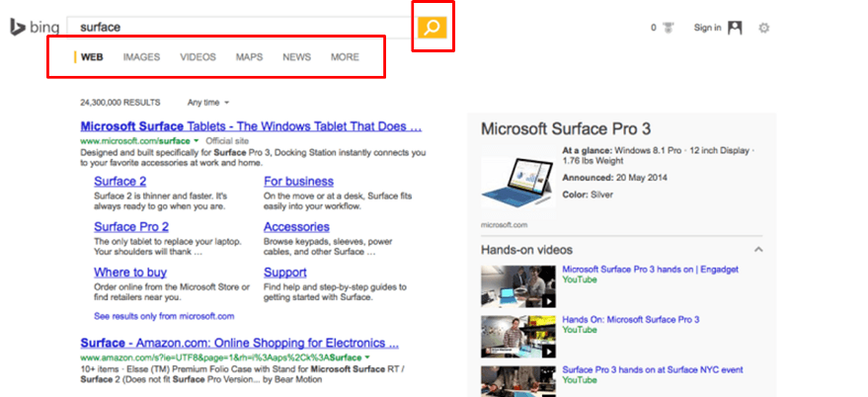Screen dimensions: 868x397
Task: Click the Announced: 20 May 2014 text
Action: [x=614, y=179]
